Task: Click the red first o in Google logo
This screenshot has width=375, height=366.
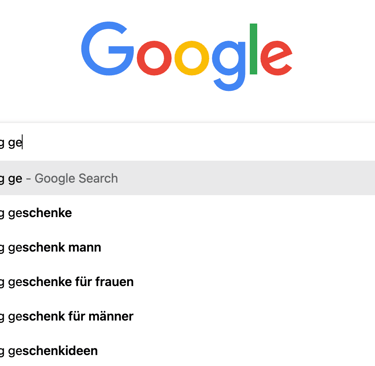Action: point(154,58)
